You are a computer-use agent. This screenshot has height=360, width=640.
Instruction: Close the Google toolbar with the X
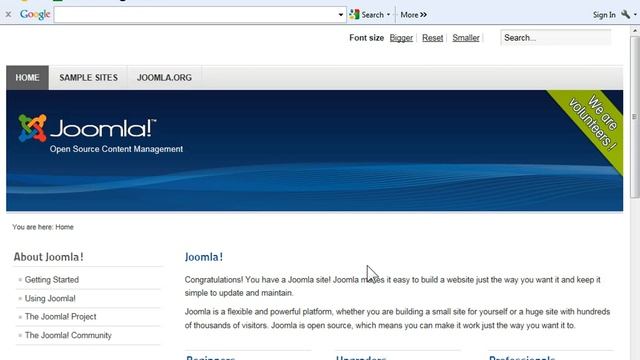click(x=8, y=15)
